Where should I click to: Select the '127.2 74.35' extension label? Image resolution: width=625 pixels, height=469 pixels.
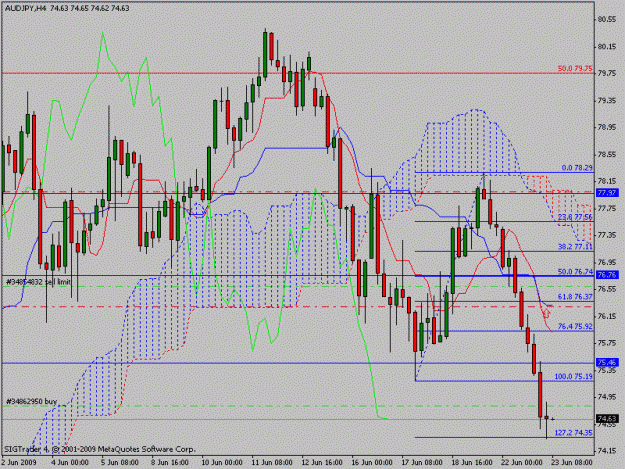click(574, 433)
